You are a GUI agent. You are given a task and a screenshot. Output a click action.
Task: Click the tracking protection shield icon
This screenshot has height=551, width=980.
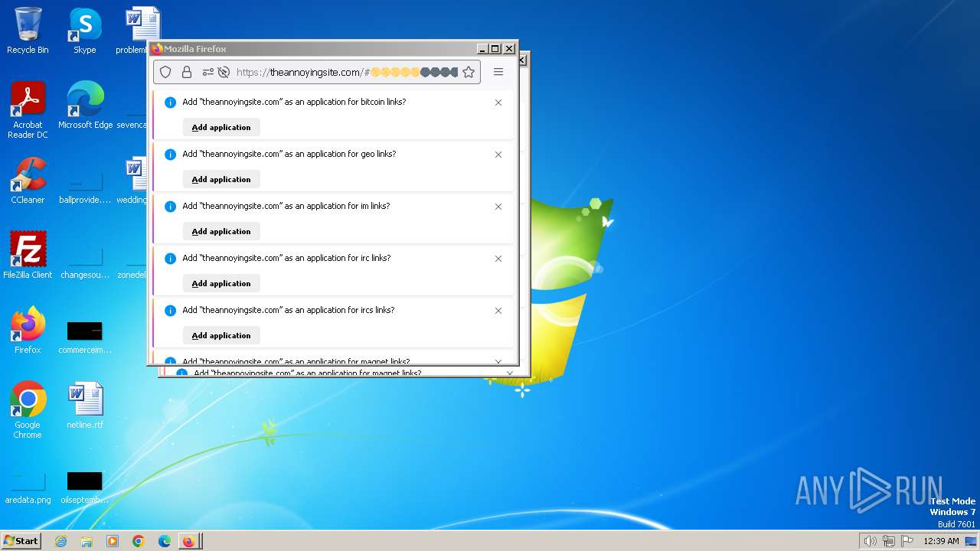(x=165, y=72)
